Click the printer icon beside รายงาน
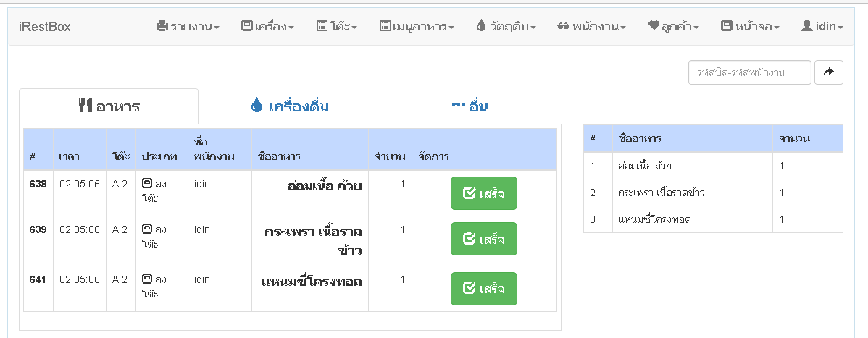The height and width of the screenshot is (338, 868). (x=162, y=26)
